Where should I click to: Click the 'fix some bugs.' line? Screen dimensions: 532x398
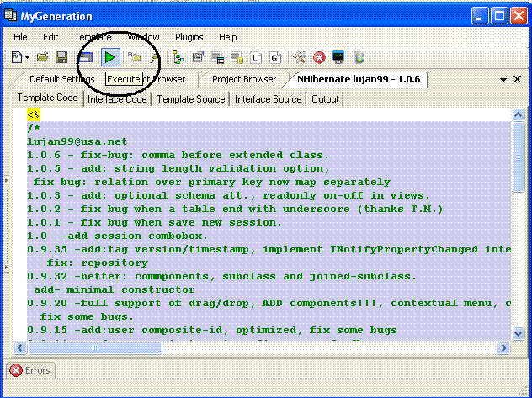click(x=87, y=316)
